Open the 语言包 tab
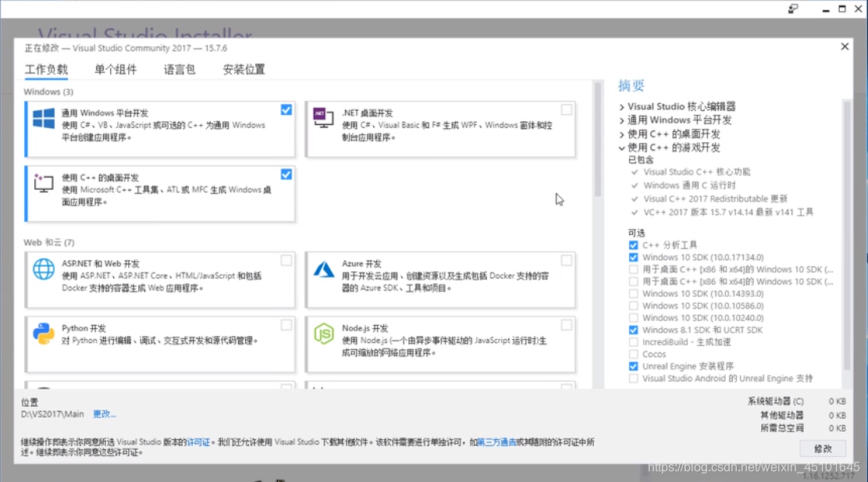Screen dimensions: 868x482 180,70
